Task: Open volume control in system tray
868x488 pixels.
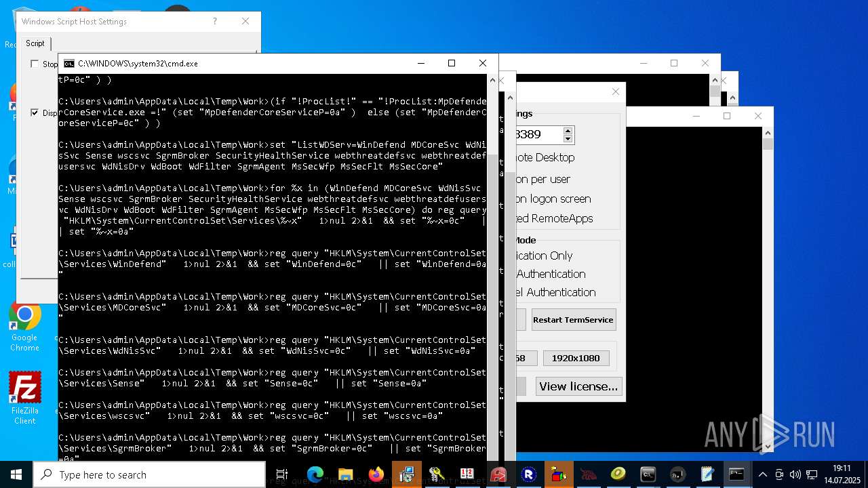Action: (x=795, y=474)
